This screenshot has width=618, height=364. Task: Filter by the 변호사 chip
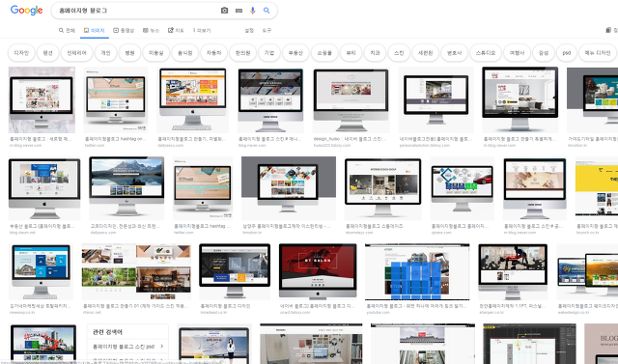[455, 53]
